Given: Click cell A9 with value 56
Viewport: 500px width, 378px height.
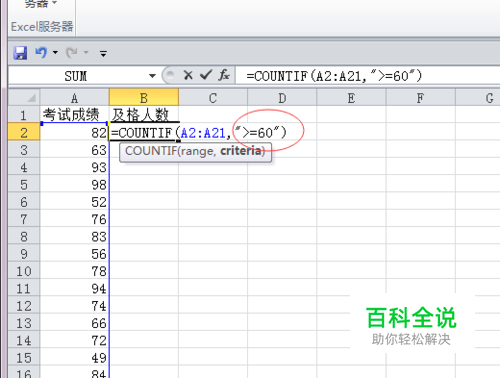Looking at the screenshot, I should tap(74, 254).
